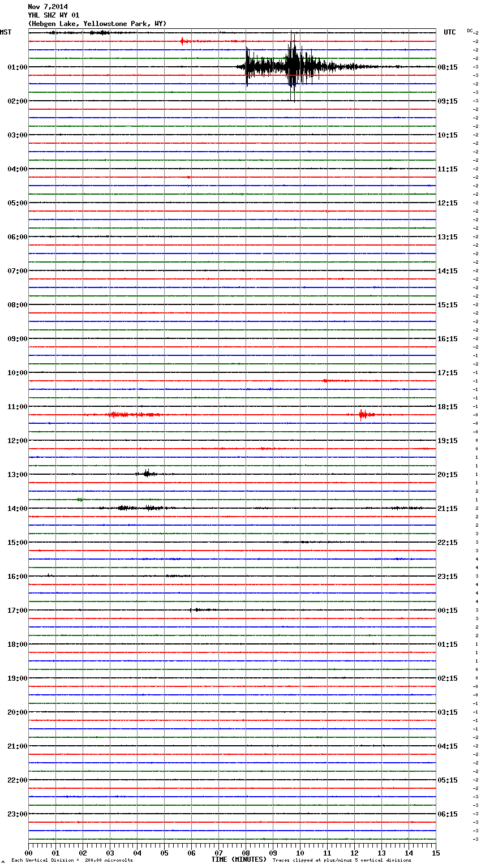Screen dimensions: 481x868
Task: Select the 09:00 MST row label
Action: point(18,339)
